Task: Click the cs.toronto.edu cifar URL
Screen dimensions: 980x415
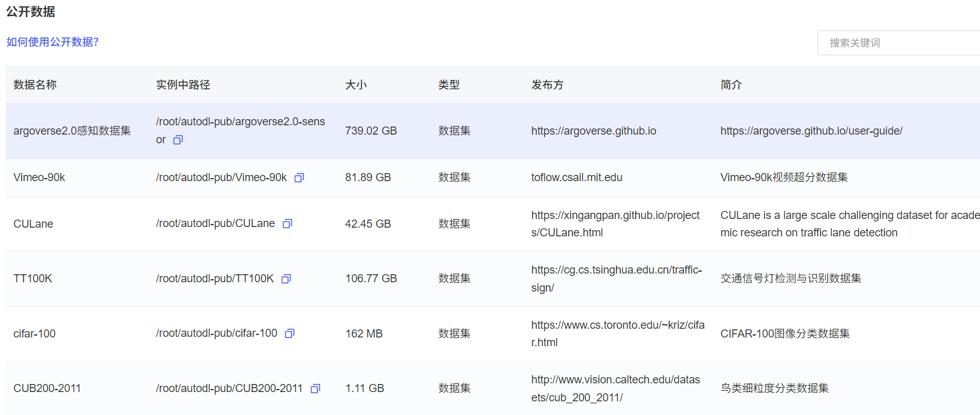Action: (x=618, y=334)
